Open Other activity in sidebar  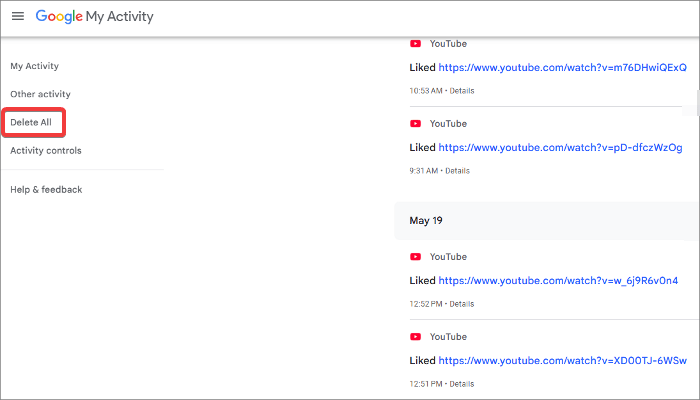[41, 94]
